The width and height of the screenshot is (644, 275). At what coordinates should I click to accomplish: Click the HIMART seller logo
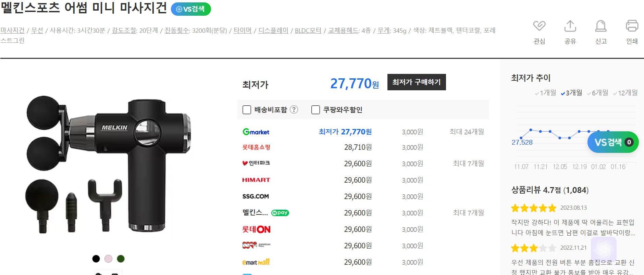click(x=256, y=180)
